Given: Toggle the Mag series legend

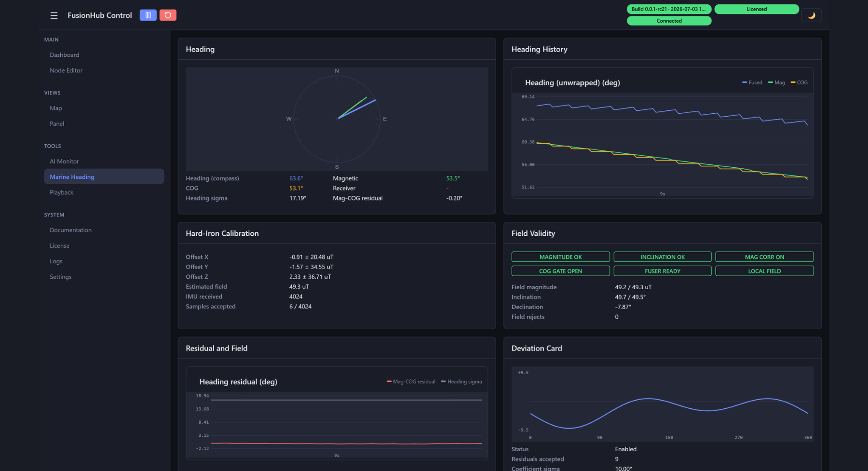Looking at the screenshot, I should pyautogui.click(x=776, y=82).
